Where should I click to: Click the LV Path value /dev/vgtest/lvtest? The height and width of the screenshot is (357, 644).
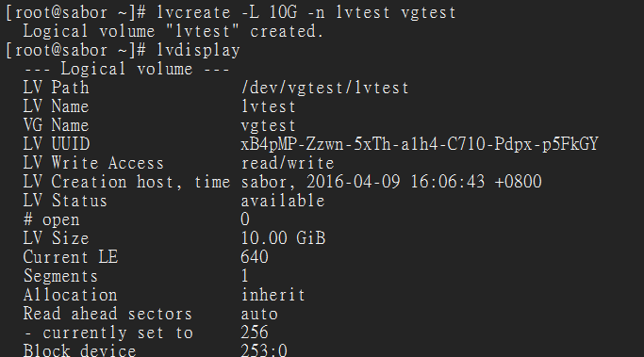[325, 88]
